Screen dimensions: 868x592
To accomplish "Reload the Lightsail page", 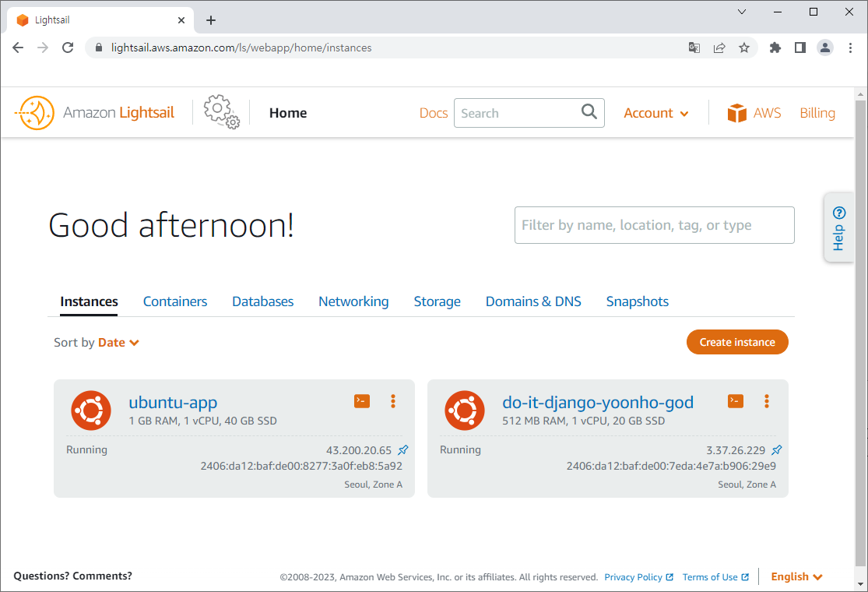I will click(68, 48).
